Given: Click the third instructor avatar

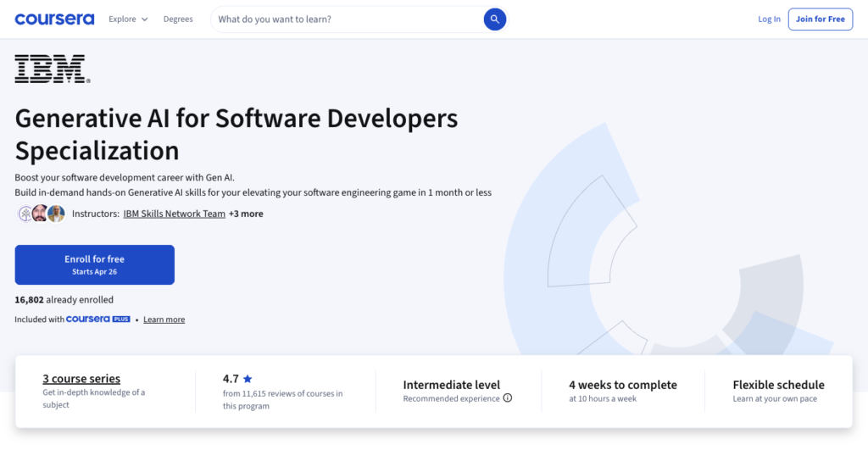Looking at the screenshot, I should click(56, 214).
